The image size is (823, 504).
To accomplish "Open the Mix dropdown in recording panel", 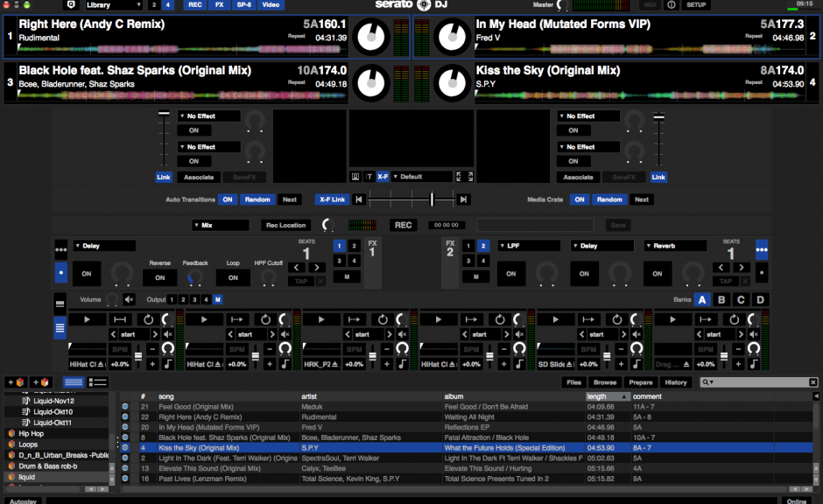I will point(219,225).
